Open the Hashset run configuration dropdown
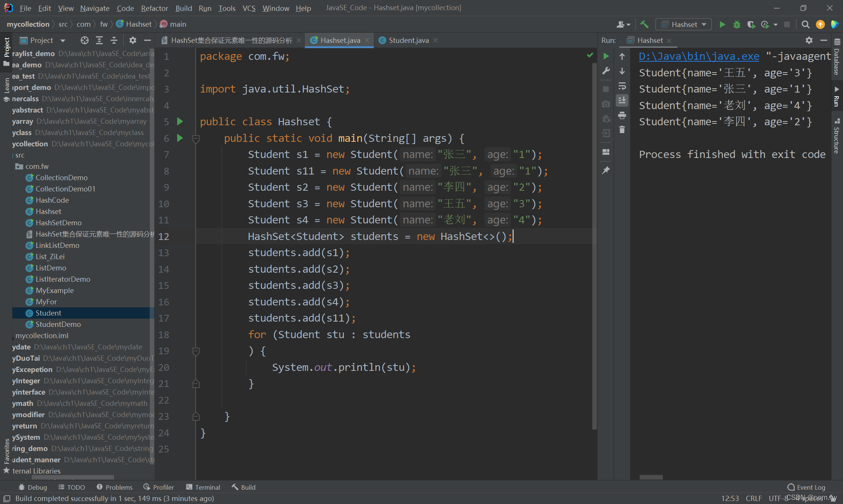Viewport: 843px width, 504px height. click(x=684, y=24)
